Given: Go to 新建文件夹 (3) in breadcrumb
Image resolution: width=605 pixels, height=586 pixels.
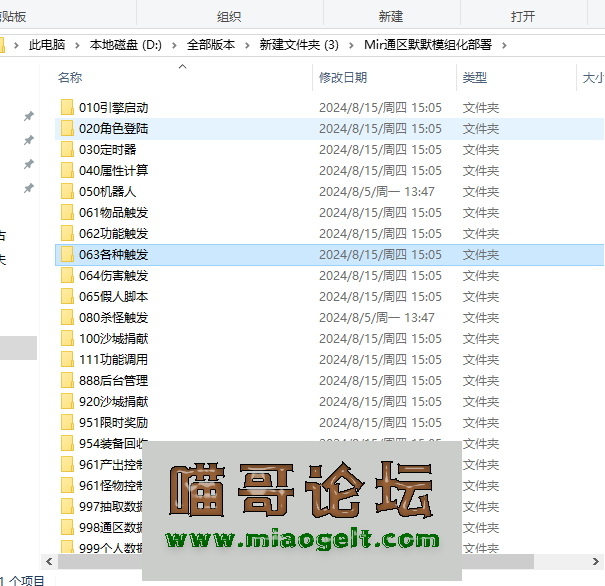Looking at the screenshot, I should coord(299,45).
